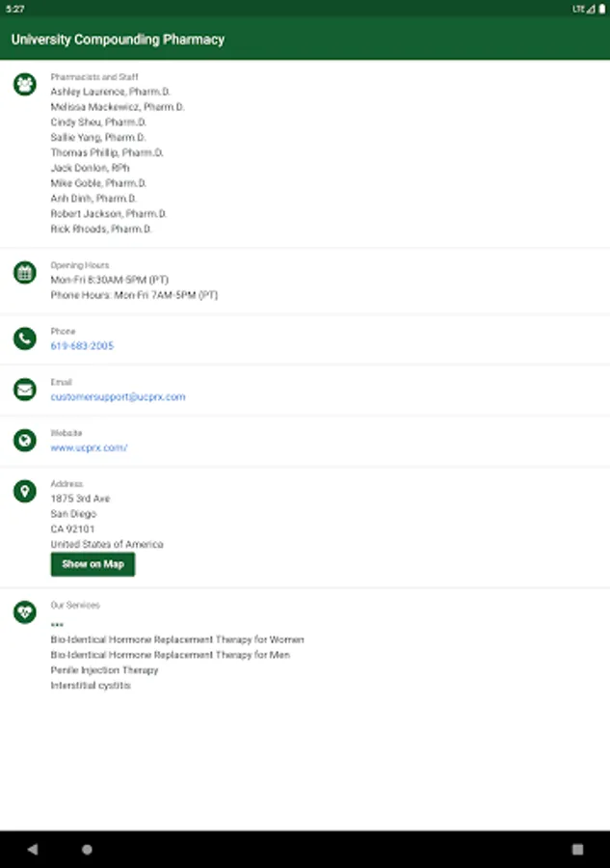Select Phone Hours Mon-Fri 7AM-5PM line
Image resolution: width=610 pixels, height=868 pixels.
(134, 295)
